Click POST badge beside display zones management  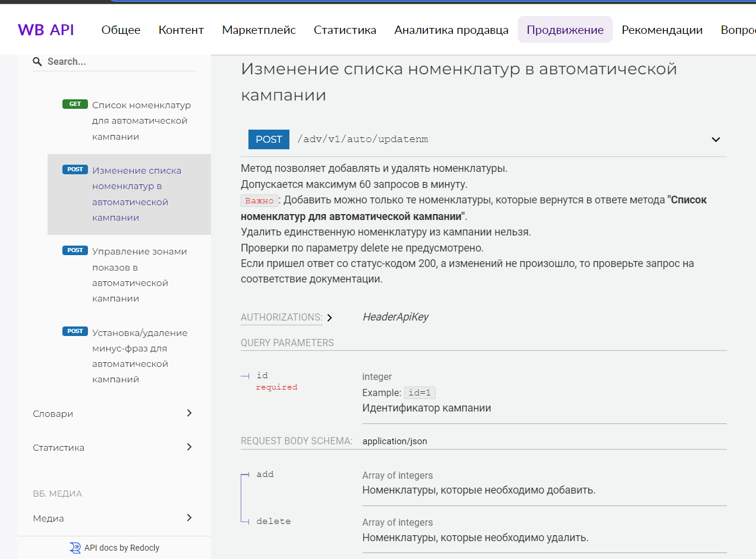[x=75, y=250]
